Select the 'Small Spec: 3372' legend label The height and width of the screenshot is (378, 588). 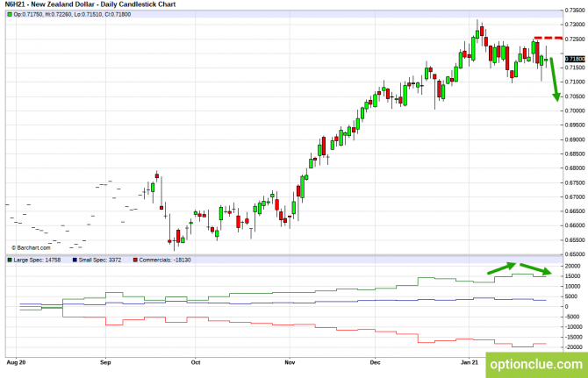[x=100, y=260]
